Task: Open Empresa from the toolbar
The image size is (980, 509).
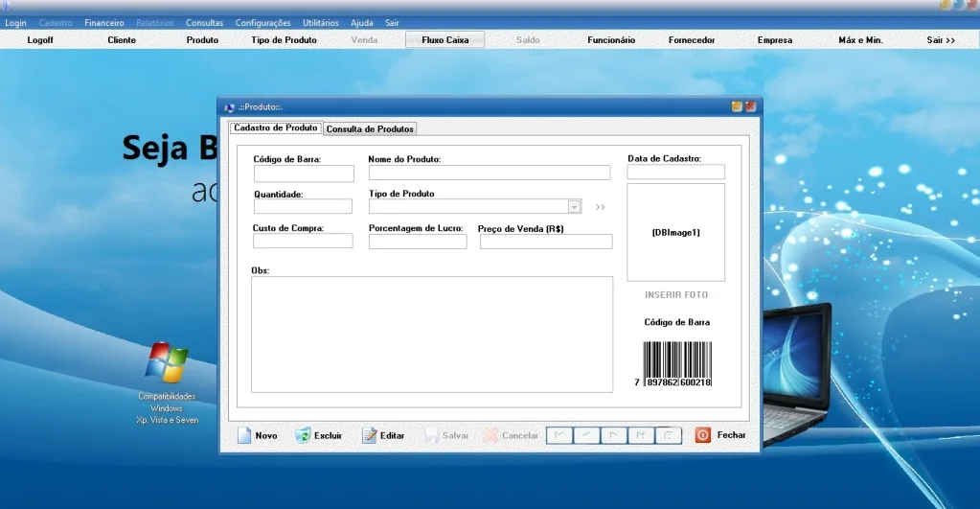Action: click(x=775, y=40)
